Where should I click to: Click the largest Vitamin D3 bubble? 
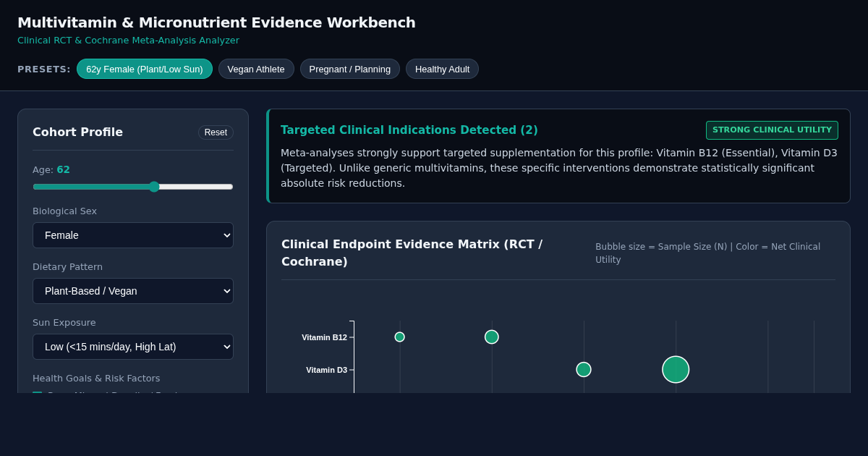[x=676, y=370]
